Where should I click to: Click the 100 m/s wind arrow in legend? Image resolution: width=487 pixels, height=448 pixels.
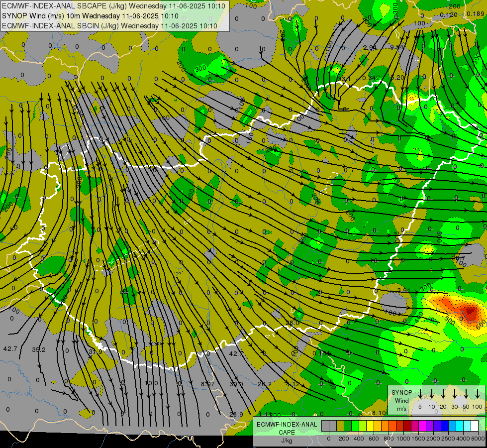[x=478, y=394]
